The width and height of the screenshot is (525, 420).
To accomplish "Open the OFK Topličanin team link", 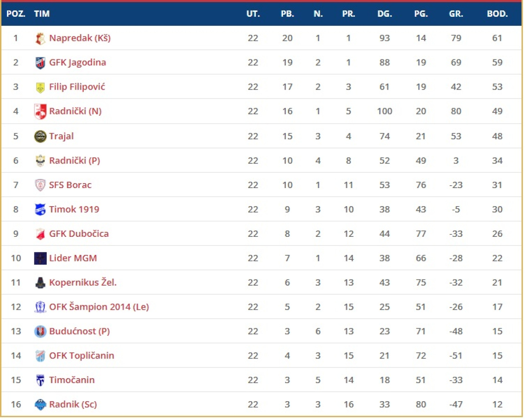I will pyautogui.click(x=82, y=356).
